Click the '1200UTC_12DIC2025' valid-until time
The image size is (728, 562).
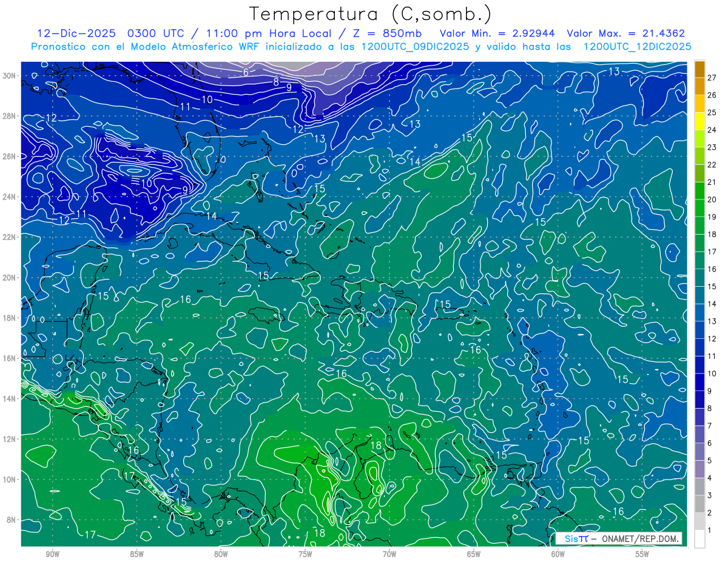(638, 47)
